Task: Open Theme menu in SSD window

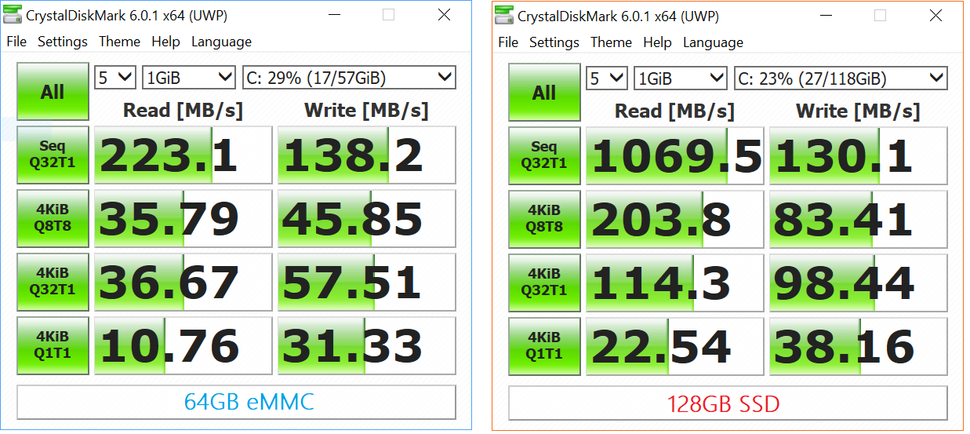Action: pos(611,43)
